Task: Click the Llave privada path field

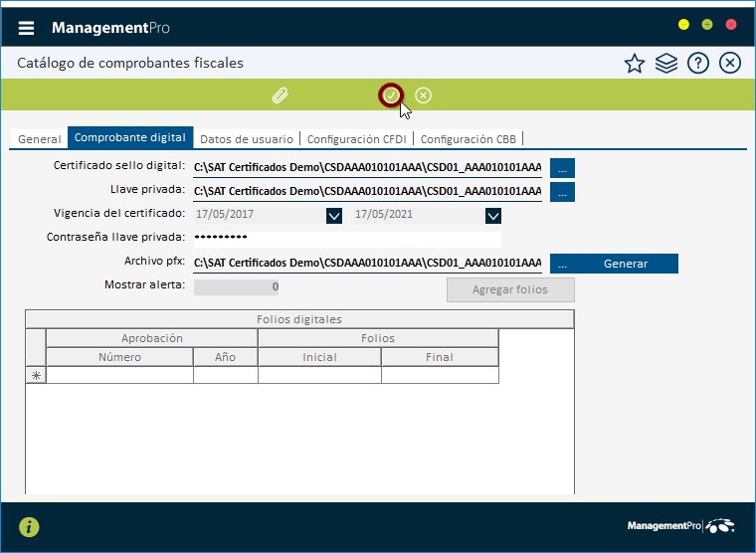Action: [x=367, y=191]
